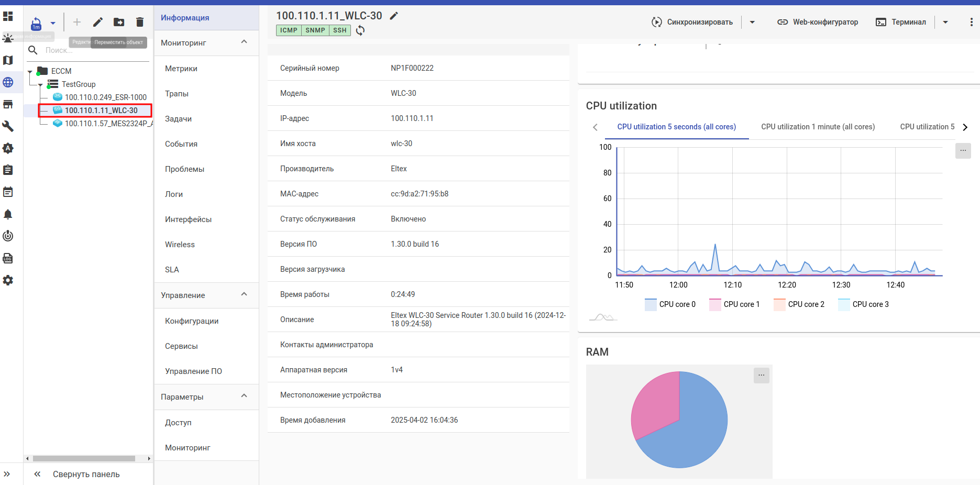Toggle CPU core 0 series in legend

click(670, 304)
